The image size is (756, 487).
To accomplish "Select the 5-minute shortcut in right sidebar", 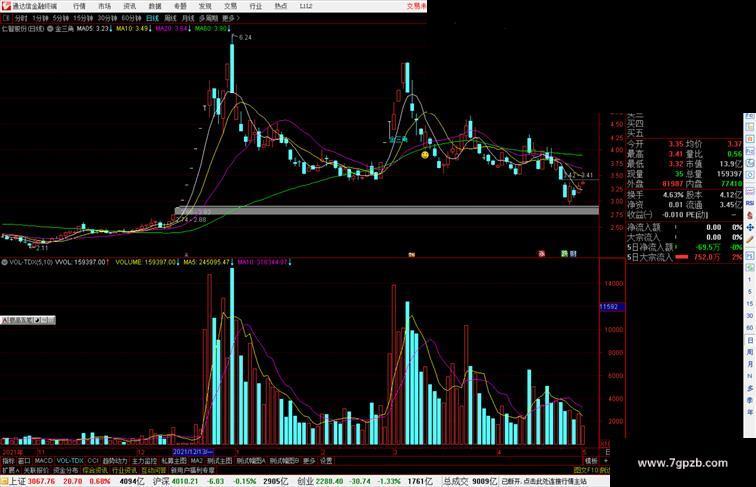I will pyautogui.click(x=750, y=292).
